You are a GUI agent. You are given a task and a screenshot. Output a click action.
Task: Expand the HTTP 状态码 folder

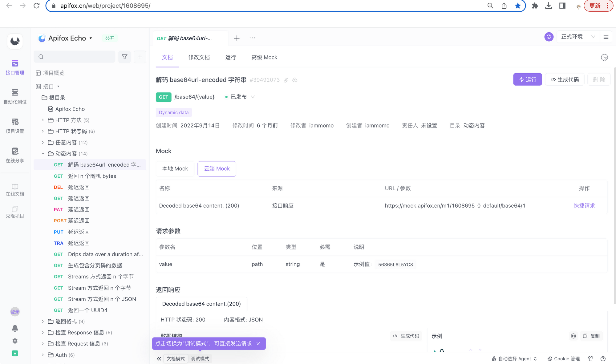[43, 131]
